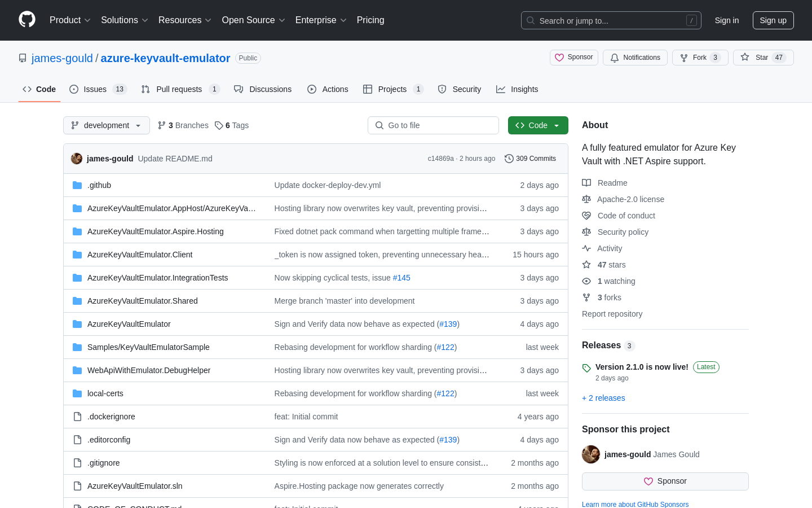Open the Discussions tab
The height and width of the screenshot is (508, 812).
click(x=263, y=89)
